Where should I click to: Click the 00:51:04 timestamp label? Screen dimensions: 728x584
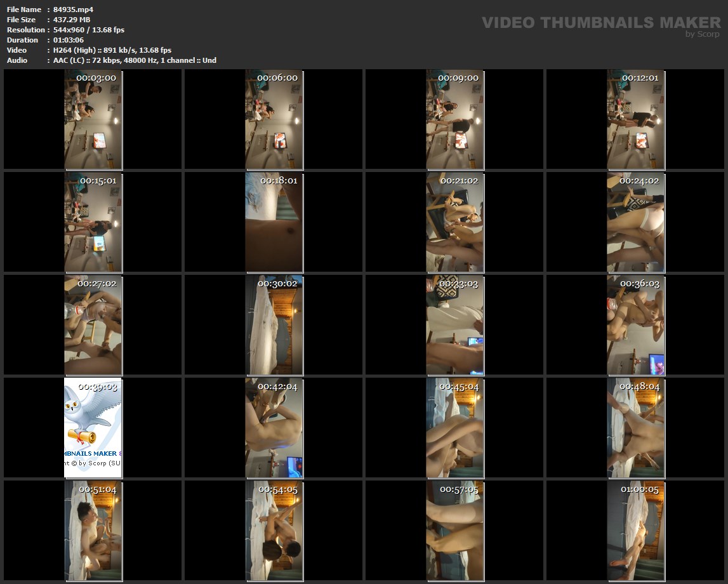(97, 489)
